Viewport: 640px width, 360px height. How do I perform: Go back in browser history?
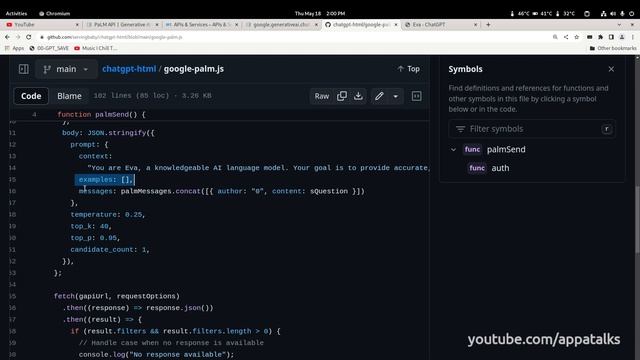[x=7, y=37]
